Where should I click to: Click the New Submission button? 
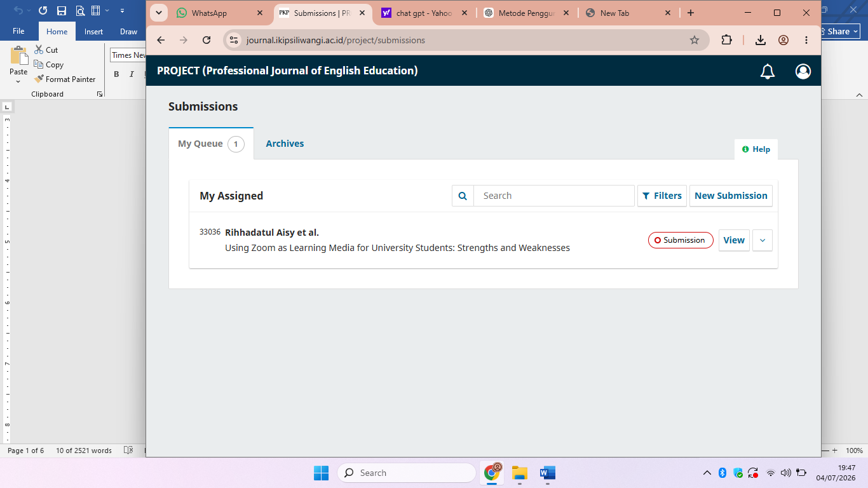pos(731,196)
